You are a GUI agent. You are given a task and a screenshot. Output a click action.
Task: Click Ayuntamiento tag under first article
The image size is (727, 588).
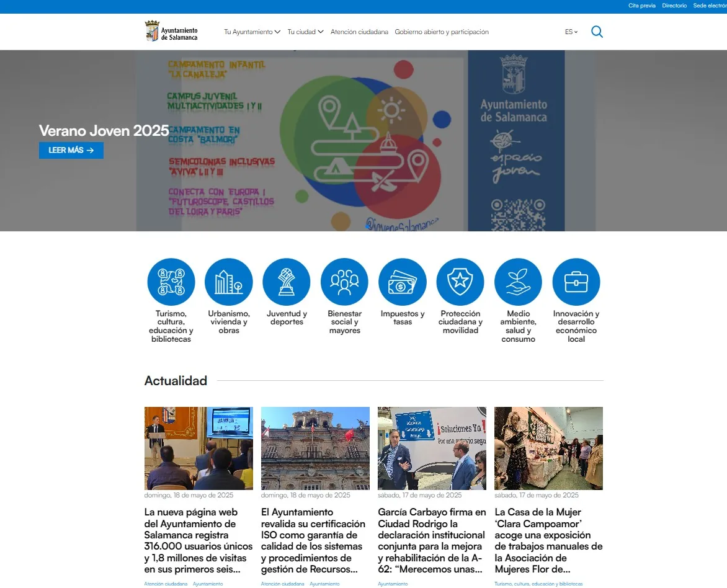208,584
